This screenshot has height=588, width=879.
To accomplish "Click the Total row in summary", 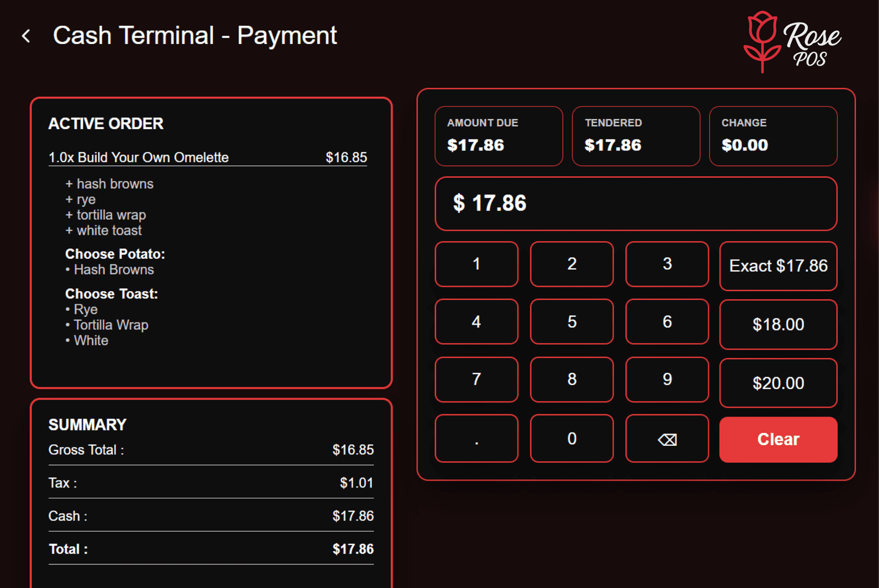I will 211,549.
